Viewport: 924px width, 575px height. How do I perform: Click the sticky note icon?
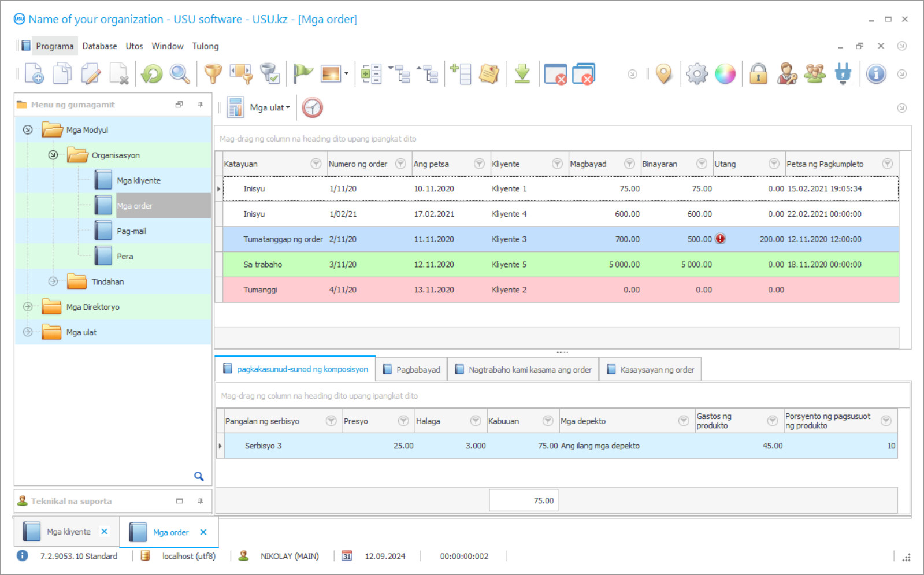(489, 74)
